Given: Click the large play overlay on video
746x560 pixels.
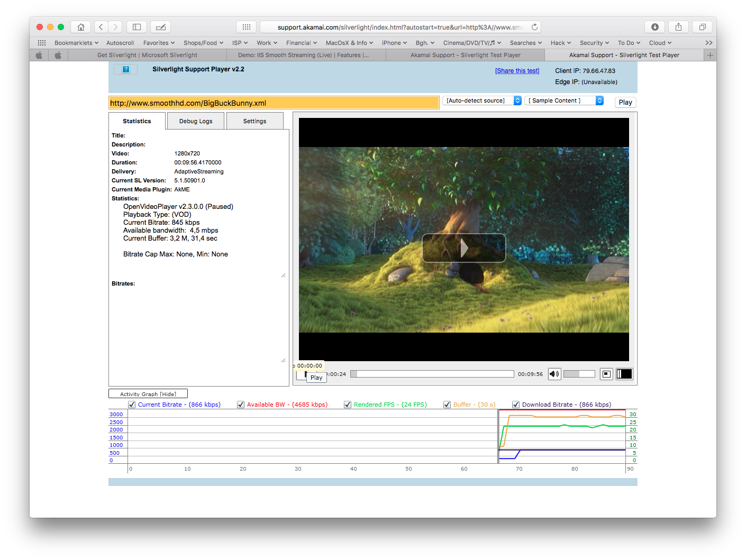Looking at the screenshot, I should [x=463, y=248].
